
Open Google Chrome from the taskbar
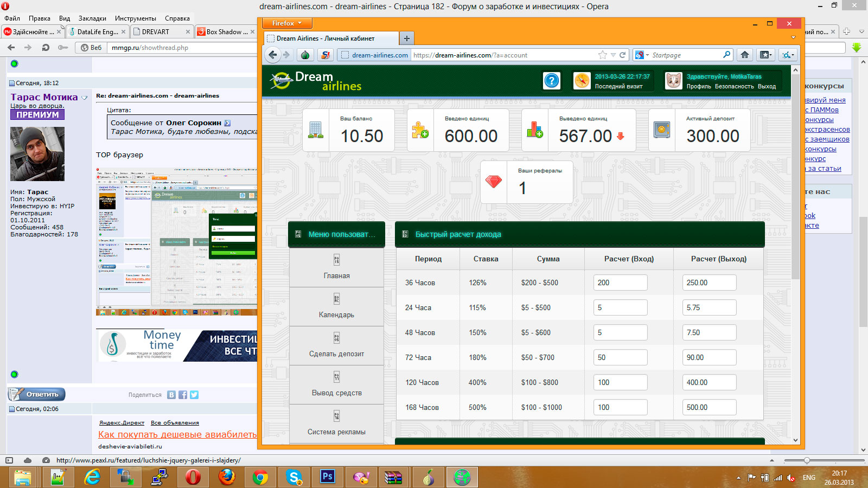(260, 477)
